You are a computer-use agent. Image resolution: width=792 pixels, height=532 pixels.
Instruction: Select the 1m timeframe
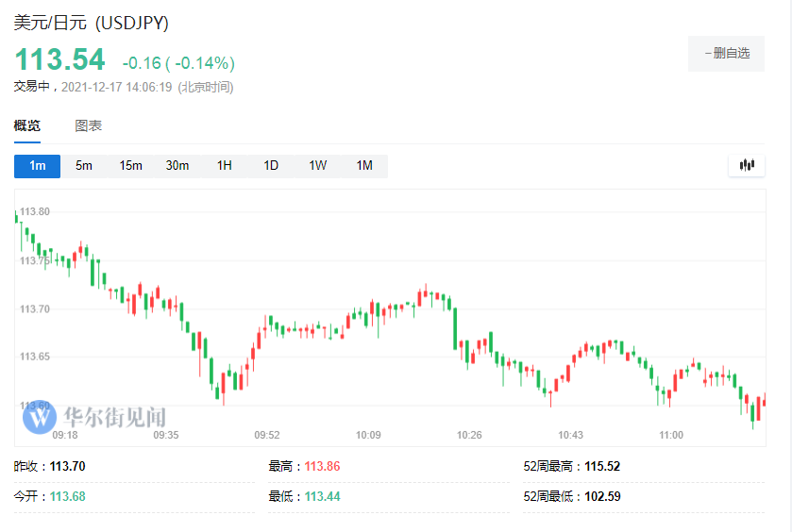[x=38, y=166]
